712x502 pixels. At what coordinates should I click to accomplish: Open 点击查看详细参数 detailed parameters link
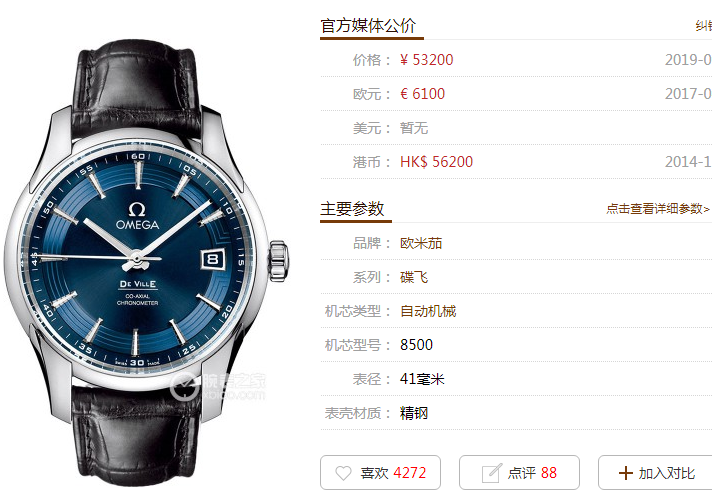658,209
